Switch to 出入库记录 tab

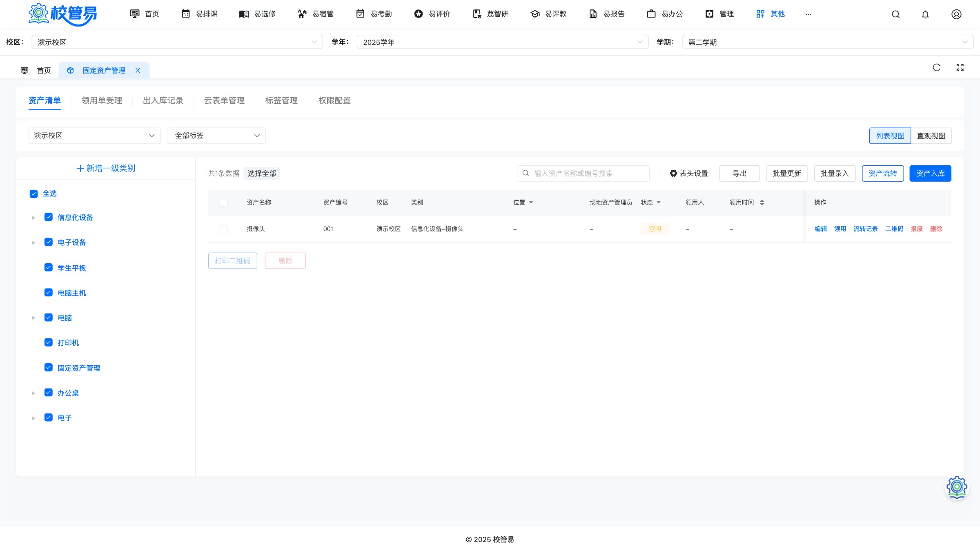point(163,100)
